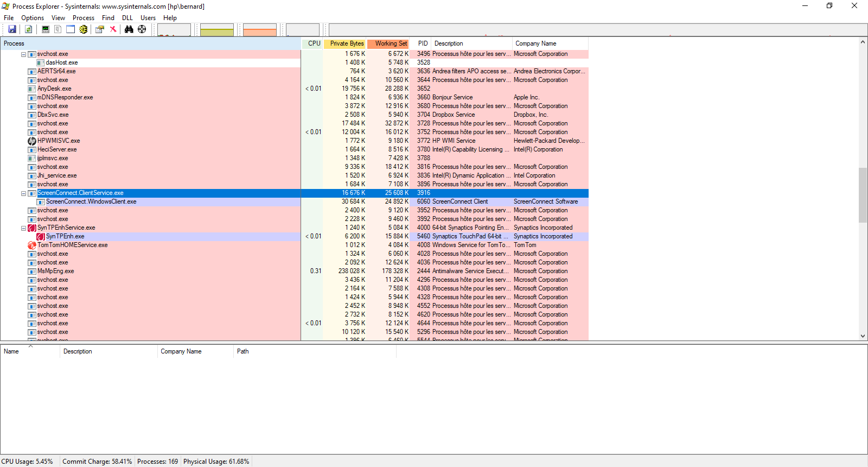Collapse the top svchost.exe tree node
Viewport: 868px width, 467px height.
(x=23, y=54)
